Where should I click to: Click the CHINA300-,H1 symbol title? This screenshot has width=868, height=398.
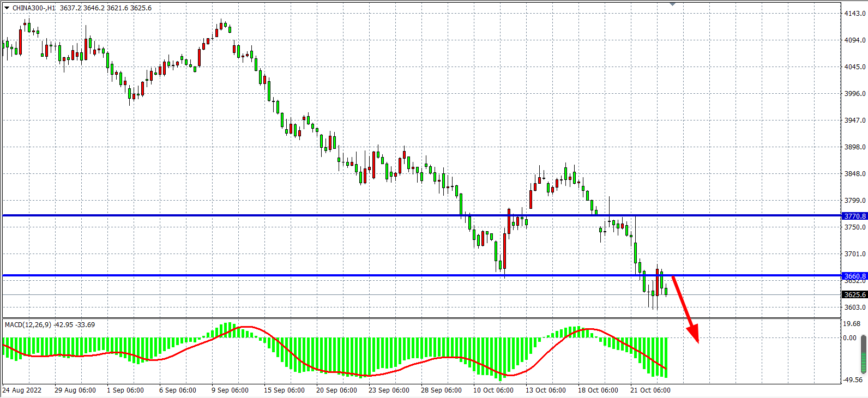coord(34,8)
